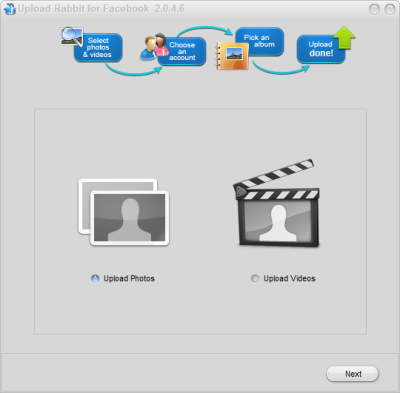Close the Upload Rabbit window
Image resolution: width=400 pixels, height=393 pixels.
pyautogui.click(x=390, y=9)
